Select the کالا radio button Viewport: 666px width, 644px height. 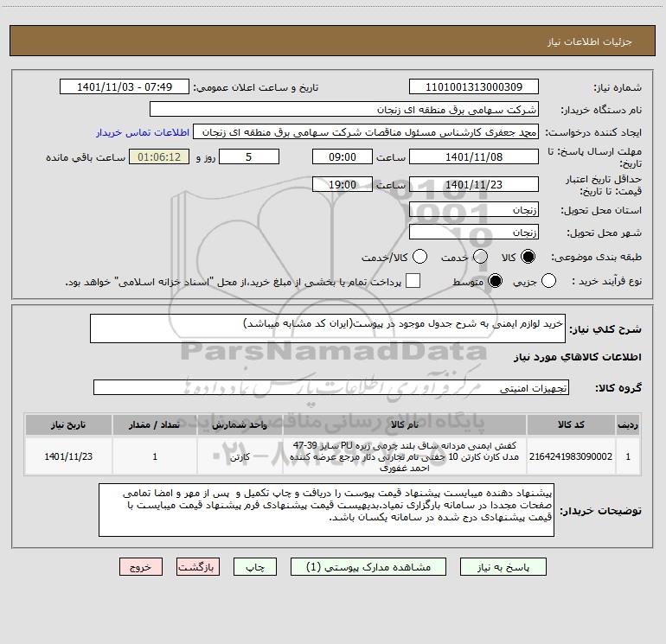pos(528,257)
